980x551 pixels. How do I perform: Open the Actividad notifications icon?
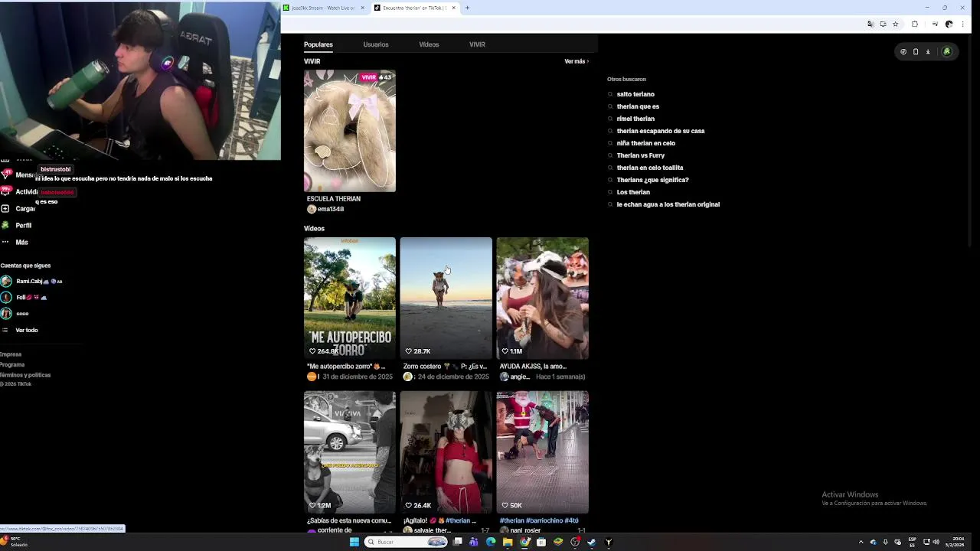pyautogui.click(x=5, y=191)
